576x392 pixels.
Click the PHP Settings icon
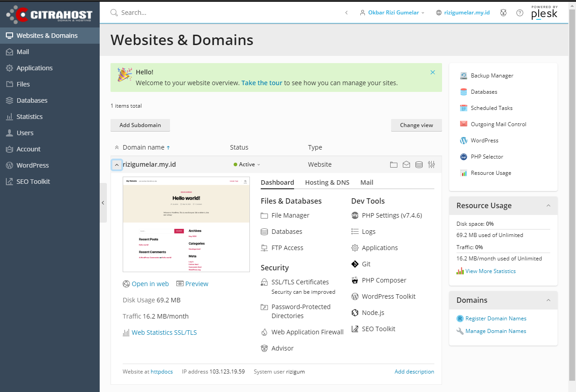[x=355, y=215]
